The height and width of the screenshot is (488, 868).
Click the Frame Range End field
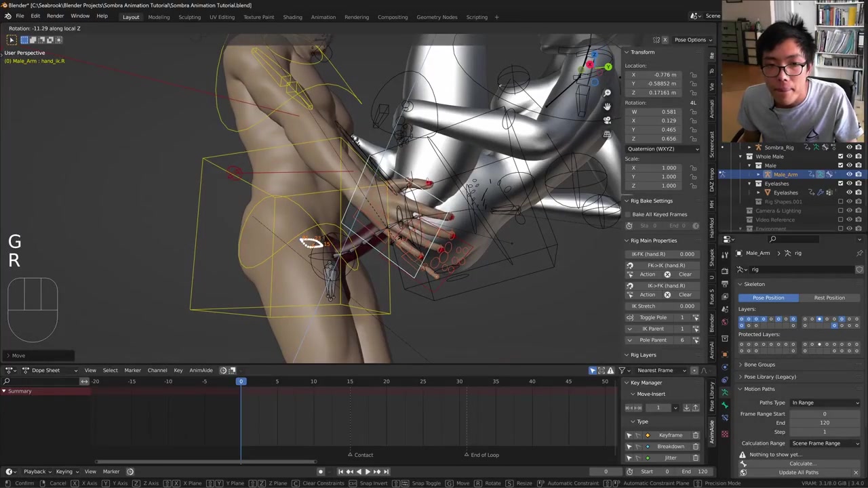[x=825, y=423]
